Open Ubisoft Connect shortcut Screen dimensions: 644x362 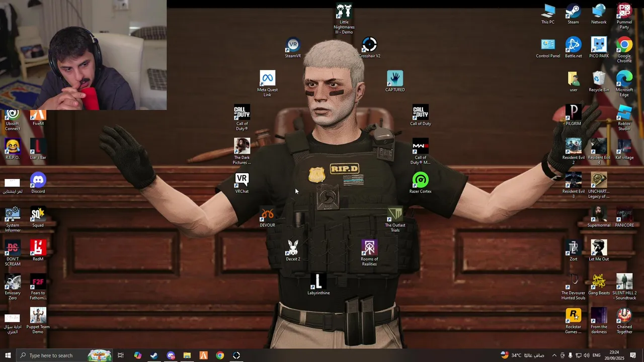[x=13, y=121]
